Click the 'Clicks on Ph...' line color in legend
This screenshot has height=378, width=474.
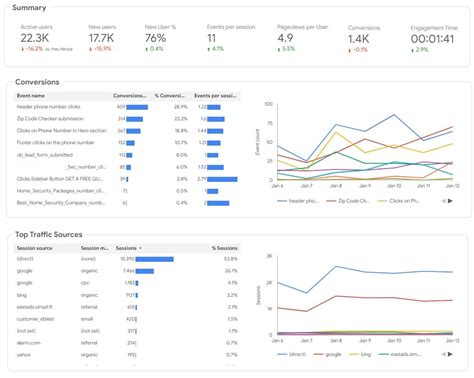[x=382, y=201]
